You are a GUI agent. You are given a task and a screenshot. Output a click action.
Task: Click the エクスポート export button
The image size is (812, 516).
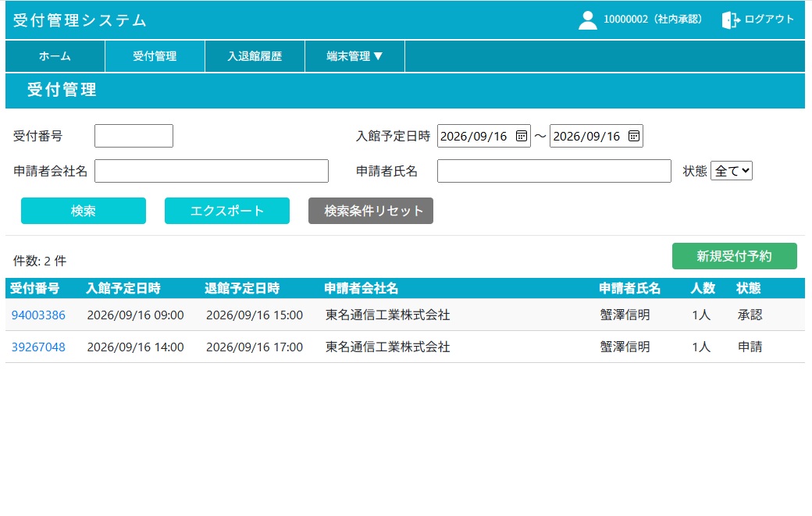click(x=227, y=211)
